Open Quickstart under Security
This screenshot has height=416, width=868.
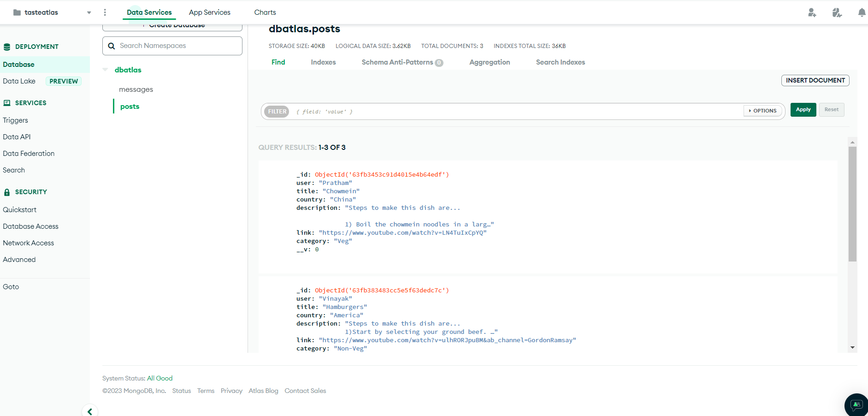point(19,210)
